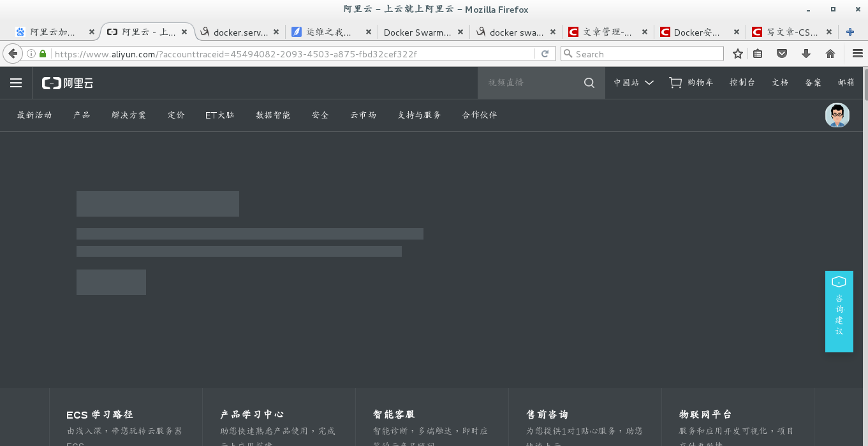Switch to the 写文章-CS... tab

(x=791, y=32)
